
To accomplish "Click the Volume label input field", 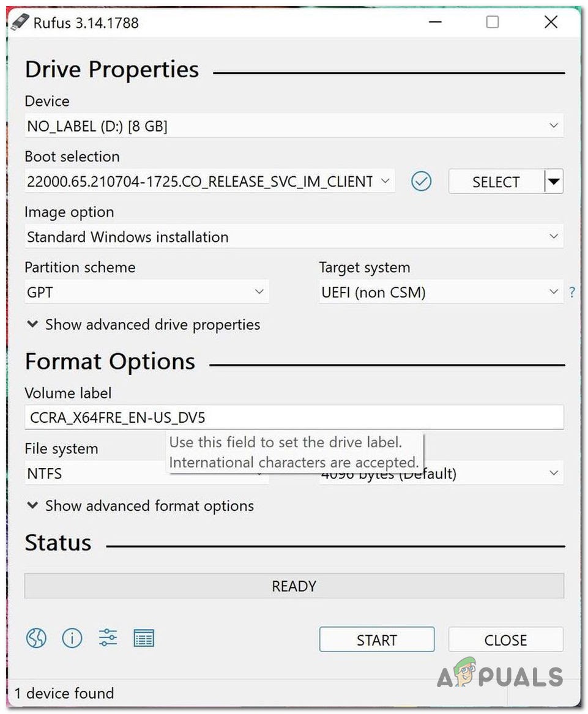I will click(x=294, y=417).
